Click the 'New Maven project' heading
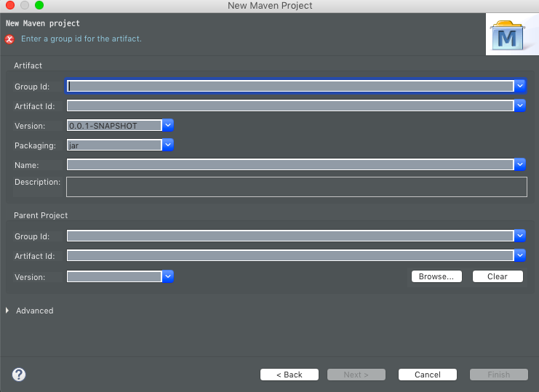Viewport: 539px width, 392px height. pyautogui.click(x=43, y=23)
